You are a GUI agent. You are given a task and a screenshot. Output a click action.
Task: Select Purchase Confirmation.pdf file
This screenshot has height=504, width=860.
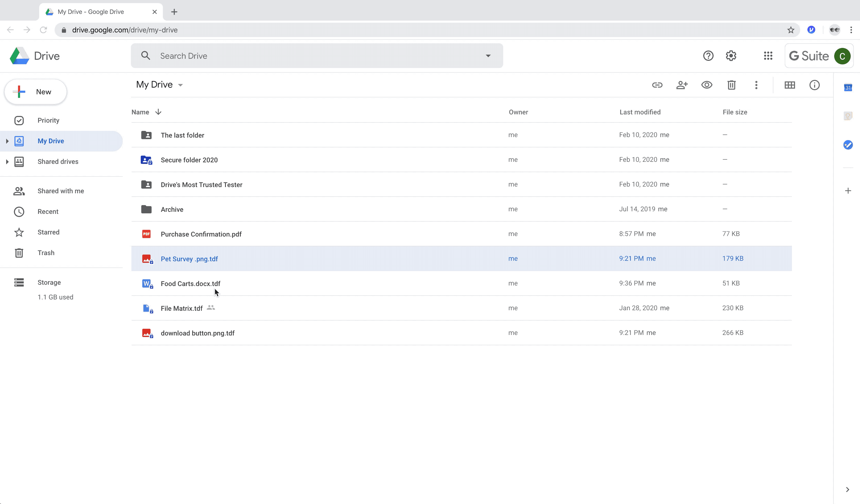click(461, 234)
